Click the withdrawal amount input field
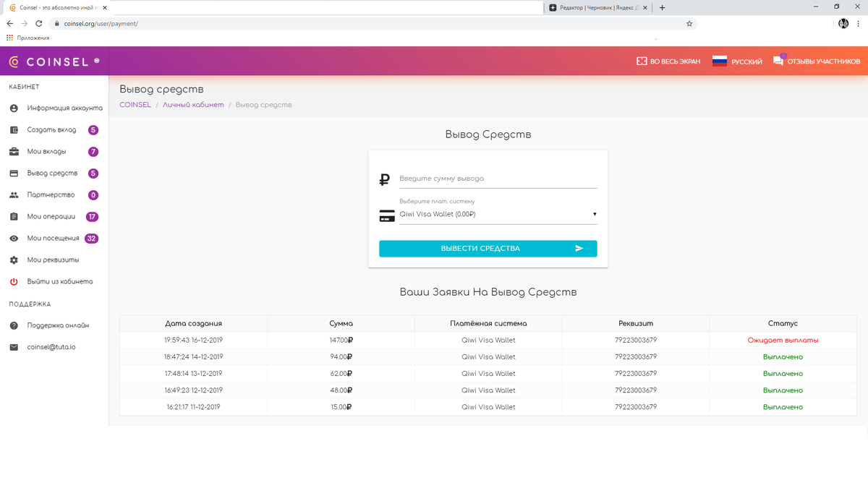868x488 pixels. 499,178
